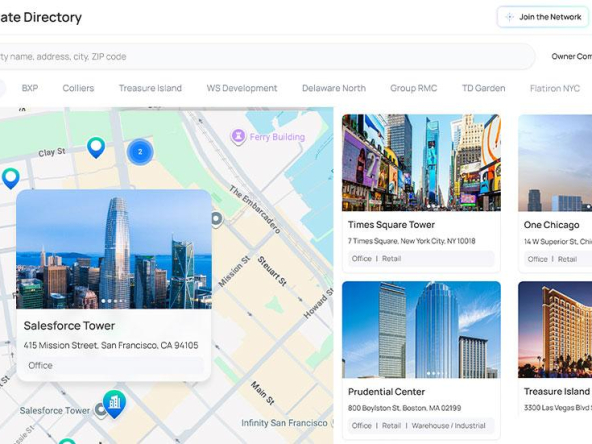The width and height of the screenshot is (592, 444).
Task: Filter listings by TD Garden
Action: [x=483, y=88]
